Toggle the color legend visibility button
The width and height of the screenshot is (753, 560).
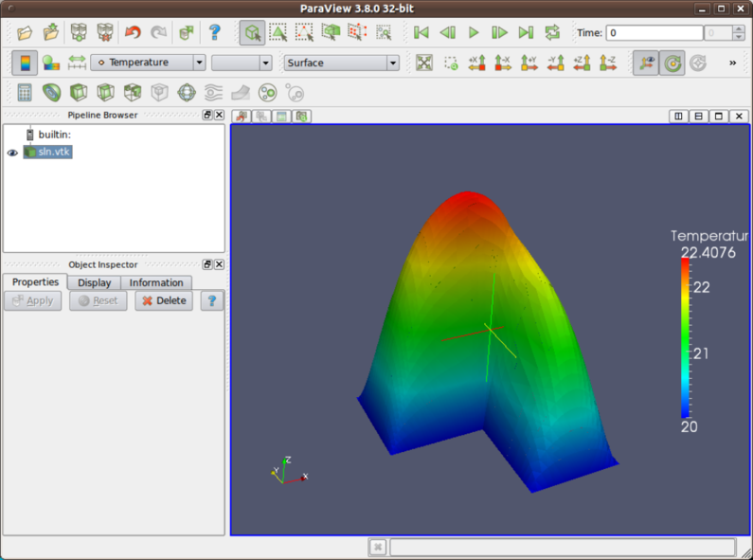point(25,63)
